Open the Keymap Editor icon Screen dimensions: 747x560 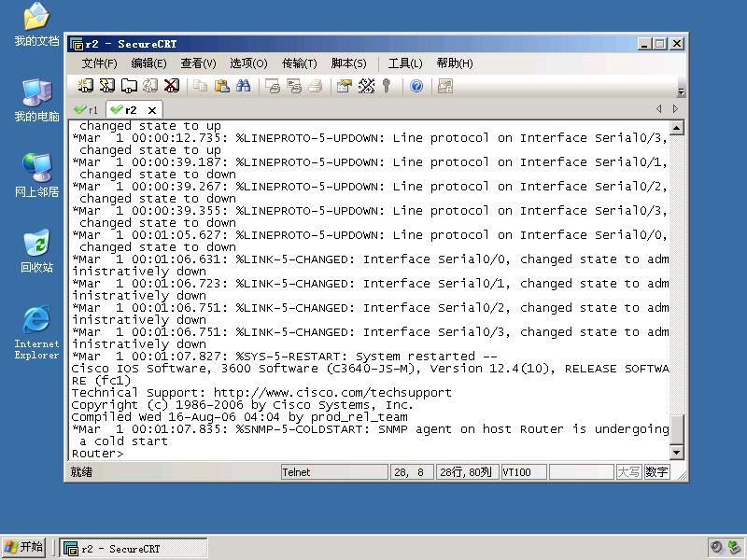pos(366,86)
